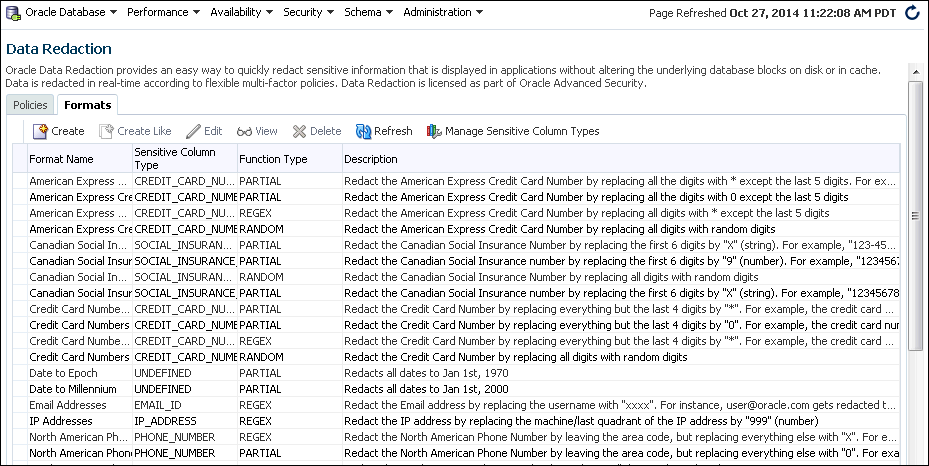This screenshot has width=929, height=466.
Task: Click the page scrollbar up arrow
Action: coord(916,73)
